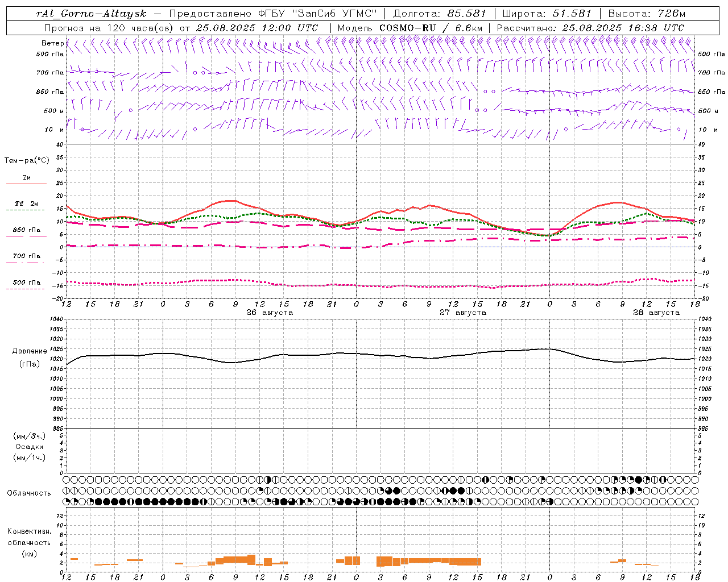Screen dimensions: 728x582
Task: Click the '500 гПа' temperature legend entry
Action: point(27,282)
